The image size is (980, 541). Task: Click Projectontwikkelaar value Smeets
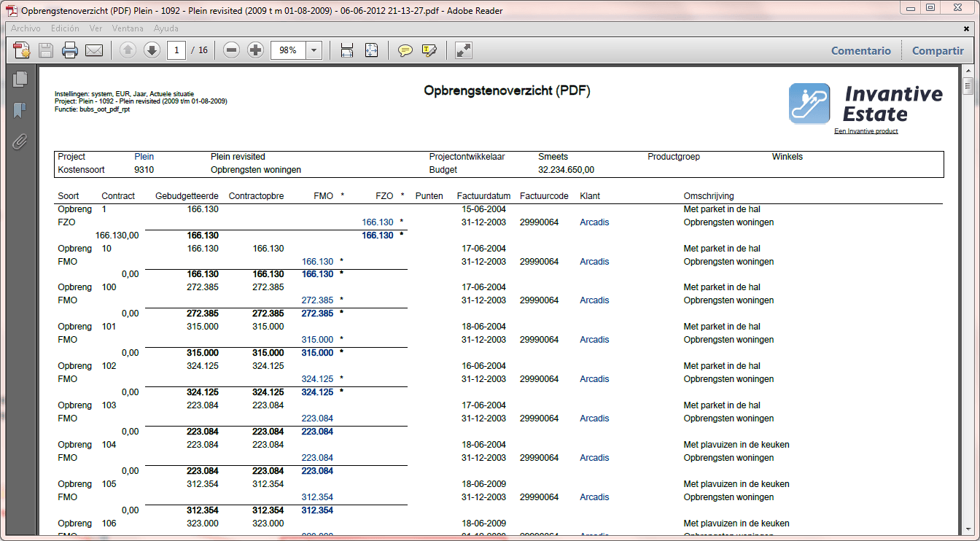[553, 157]
